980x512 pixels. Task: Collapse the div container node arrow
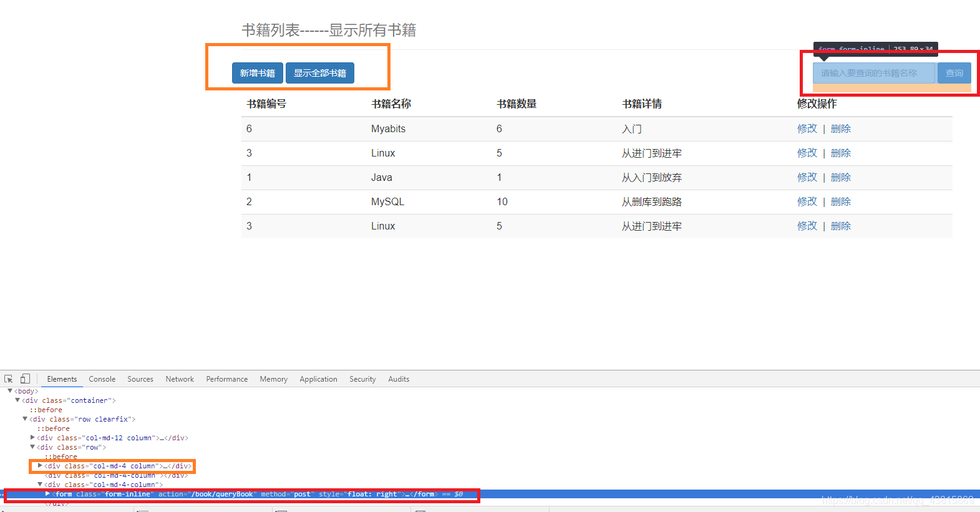pyautogui.click(x=17, y=400)
